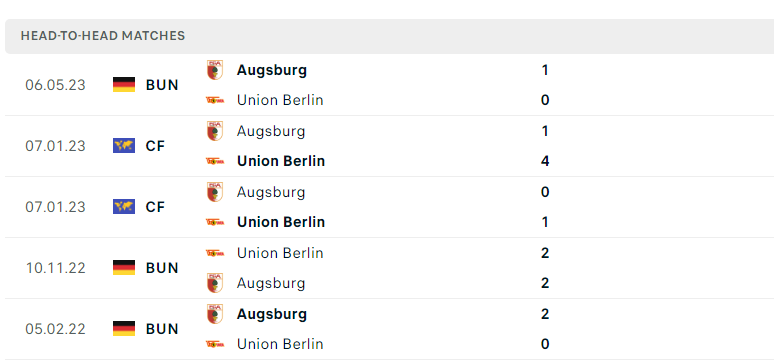Click German flag beside 10.11.22 BUN
The height and width of the screenshot is (364, 774).
124,268
